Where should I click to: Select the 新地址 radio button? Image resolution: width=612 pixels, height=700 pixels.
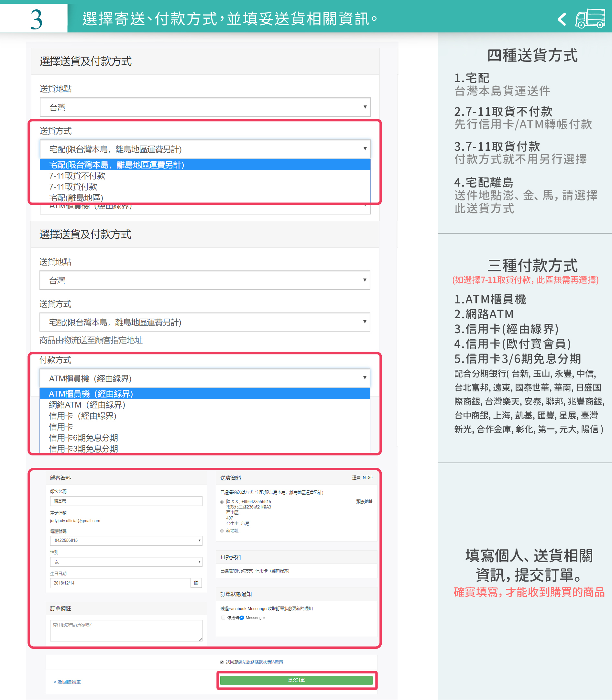(x=222, y=530)
